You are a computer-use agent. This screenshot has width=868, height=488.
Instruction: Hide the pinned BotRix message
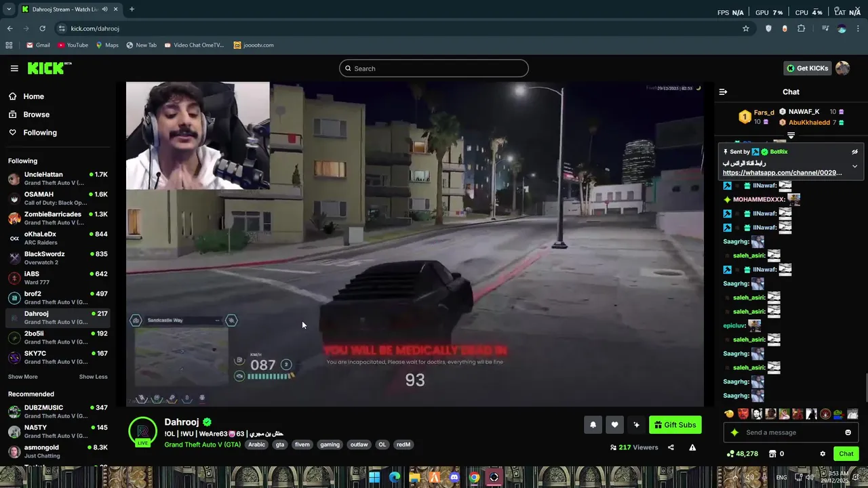(x=854, y=152)
